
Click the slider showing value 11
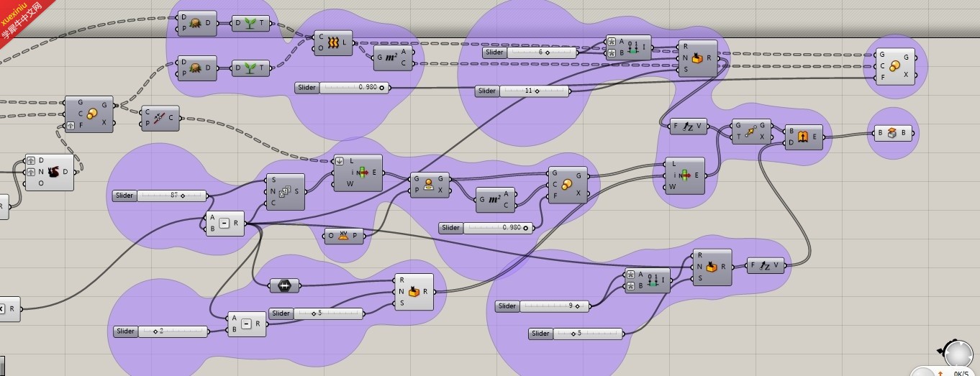522,91
